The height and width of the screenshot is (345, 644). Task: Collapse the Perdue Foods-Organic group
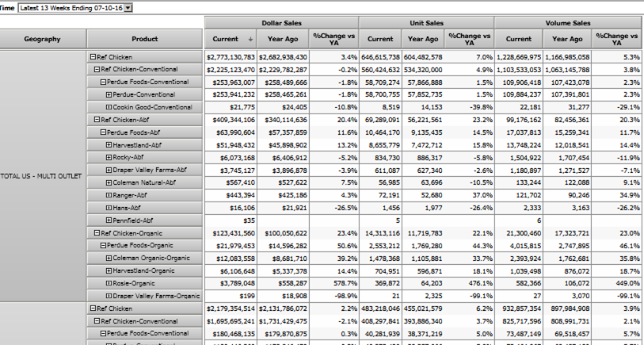tap(102, 245)
